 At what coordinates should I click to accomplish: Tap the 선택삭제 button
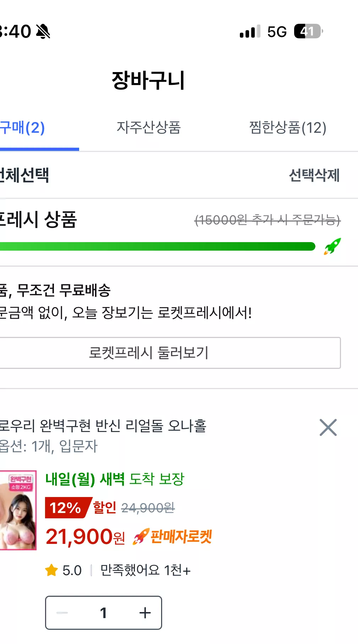314,175
